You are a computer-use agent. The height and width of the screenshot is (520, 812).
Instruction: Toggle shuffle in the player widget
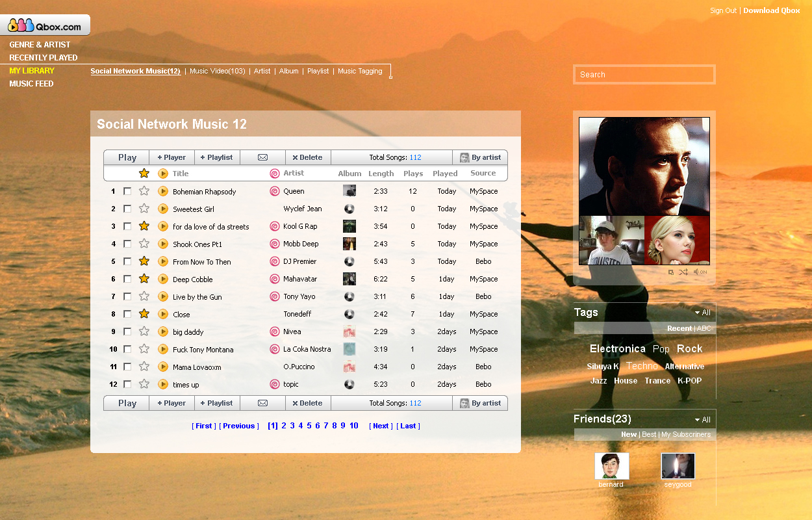[x=683, y=272]
